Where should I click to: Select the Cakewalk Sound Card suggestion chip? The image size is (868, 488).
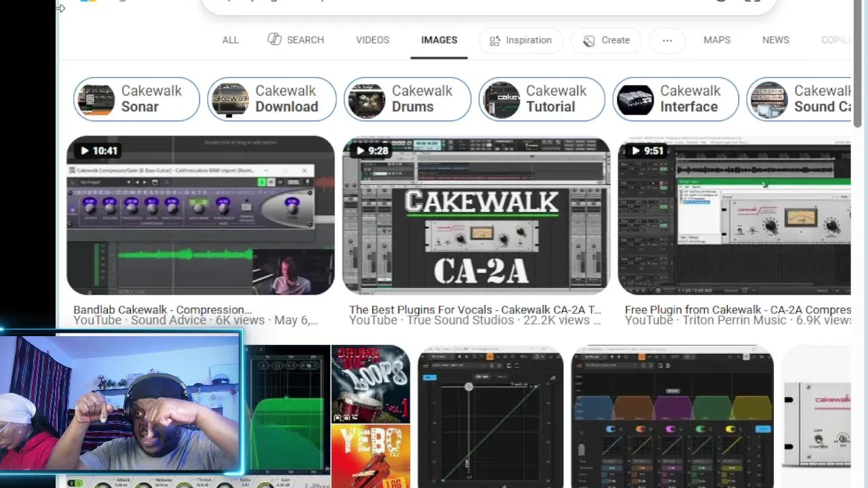click(x=799, y=99)
